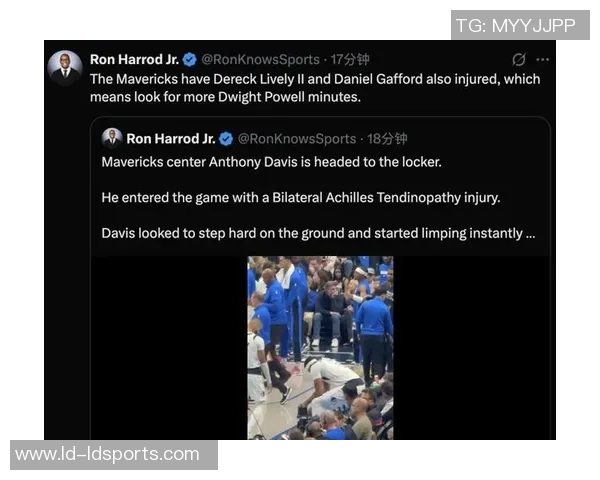This screenshot has width=600, height=480.
Task: Click the small avatar in the quoted tweet
Action: point(112,138)
